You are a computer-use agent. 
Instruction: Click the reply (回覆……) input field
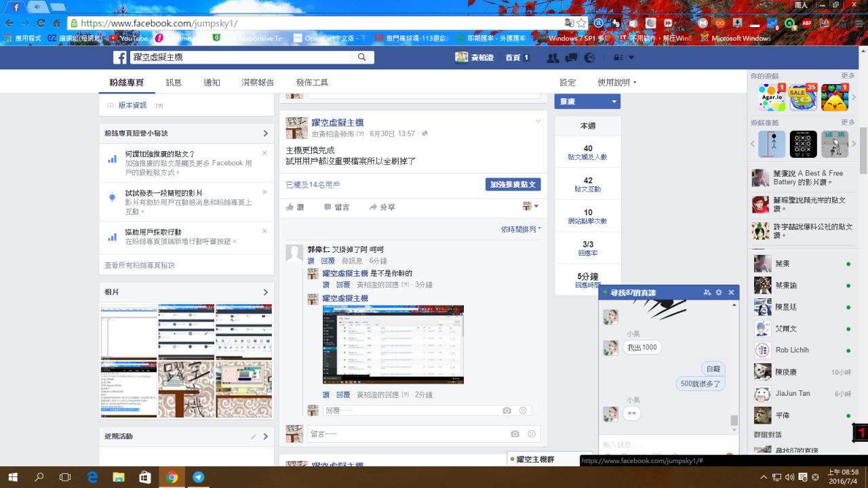(x=411, y=411)
